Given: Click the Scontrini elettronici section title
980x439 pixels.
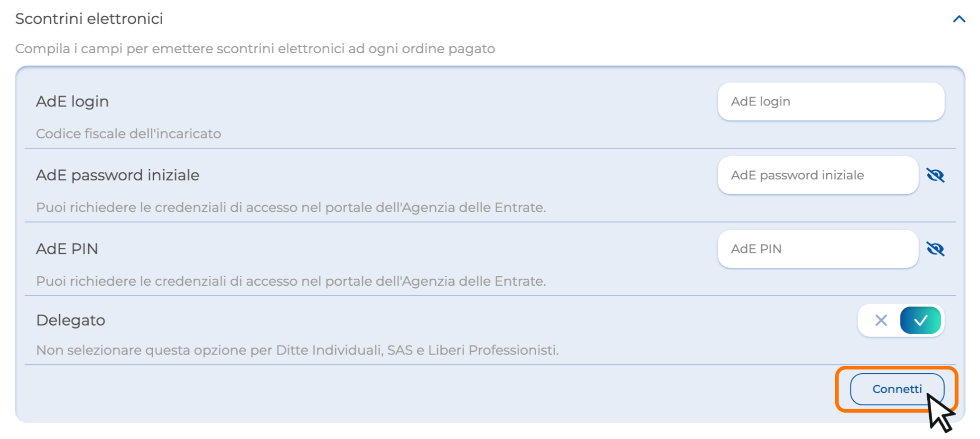Looking at the screenshot, I should [89, 19].
